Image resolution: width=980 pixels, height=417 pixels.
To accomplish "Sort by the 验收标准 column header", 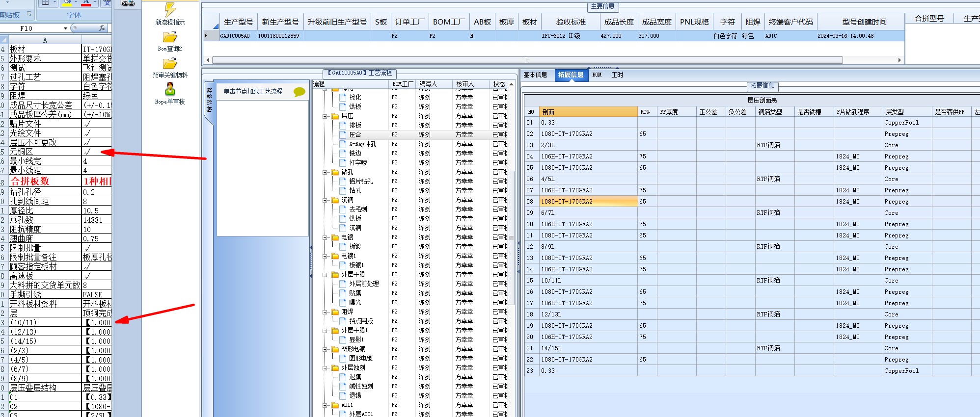I will [571, 22].
